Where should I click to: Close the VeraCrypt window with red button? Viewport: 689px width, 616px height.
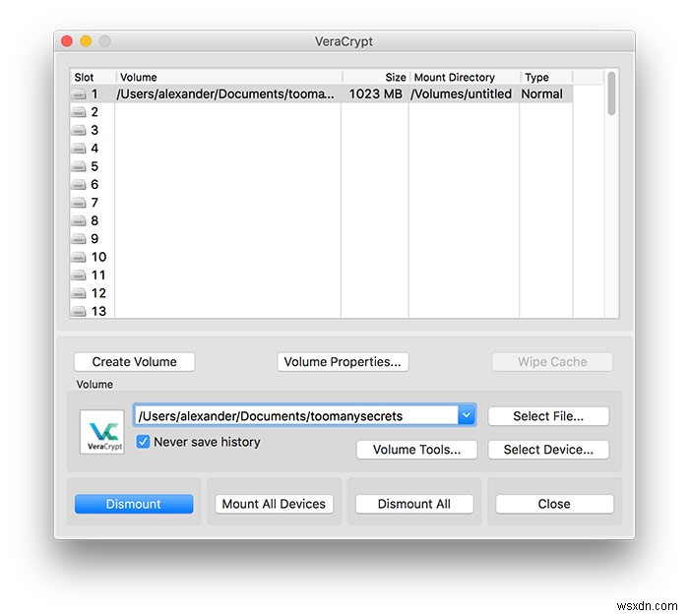[67, 41]
